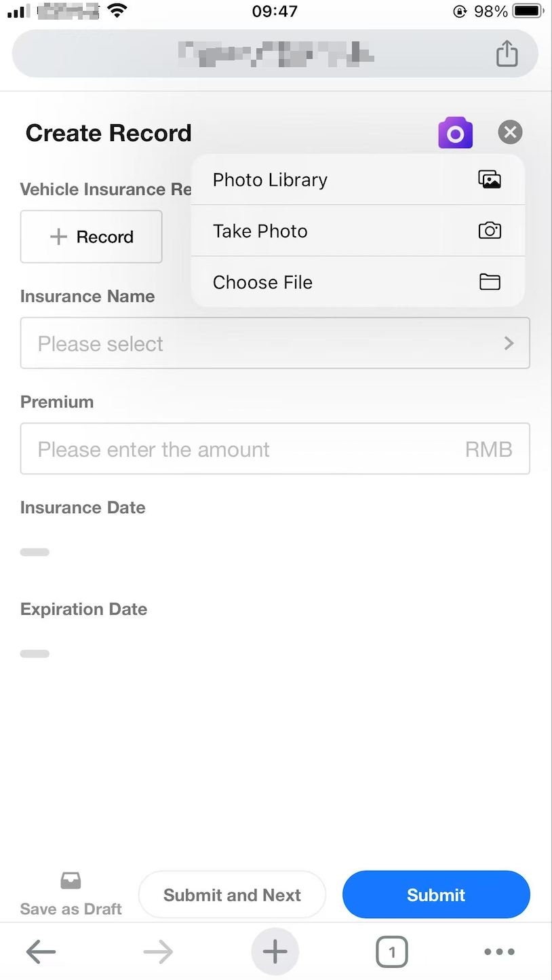The height and width of the screenshot is (980, 552).
Task: Select Take Photo option
Action: coord(260,231)
